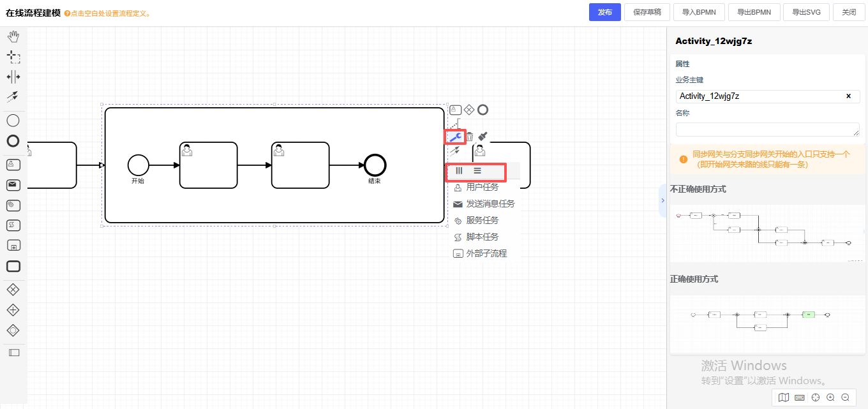Screen dimensions: 868x409
Task: Select 用户任务 from the type menu
Action: (482, 188)
